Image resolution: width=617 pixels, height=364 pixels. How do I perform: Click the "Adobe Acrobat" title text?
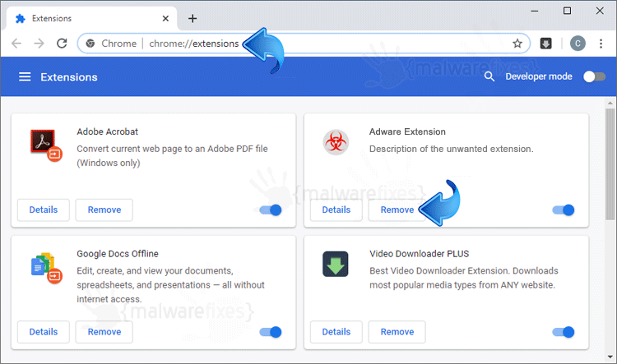[x=107, y=131]
